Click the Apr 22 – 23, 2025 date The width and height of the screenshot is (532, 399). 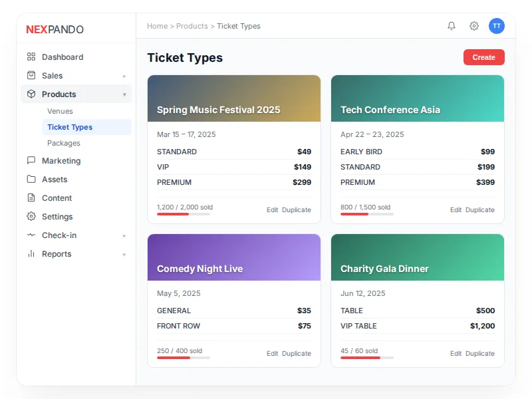click(x=372, y=134)
